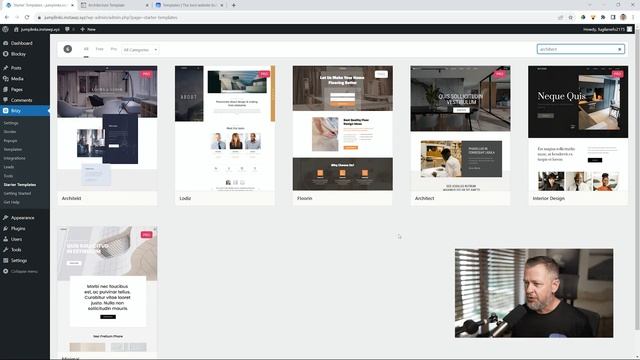Open the Howdy user account menu
The height and width of the screenshot is (360, 640).
pyautogui.click(x=608, y=29)
